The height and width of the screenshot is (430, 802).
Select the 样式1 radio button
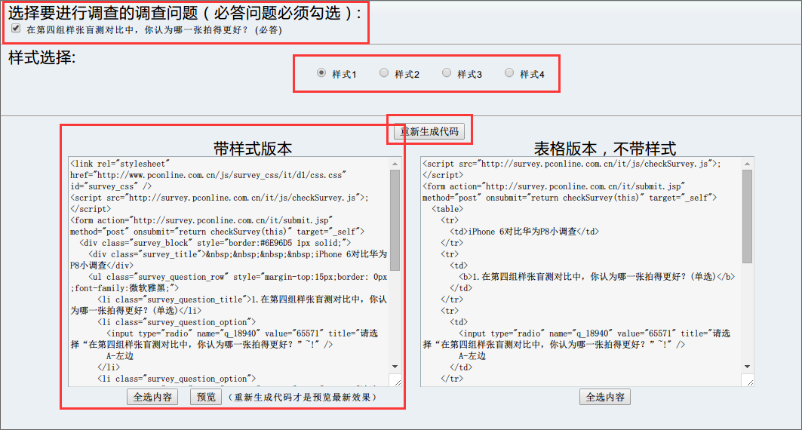[321, 73]
